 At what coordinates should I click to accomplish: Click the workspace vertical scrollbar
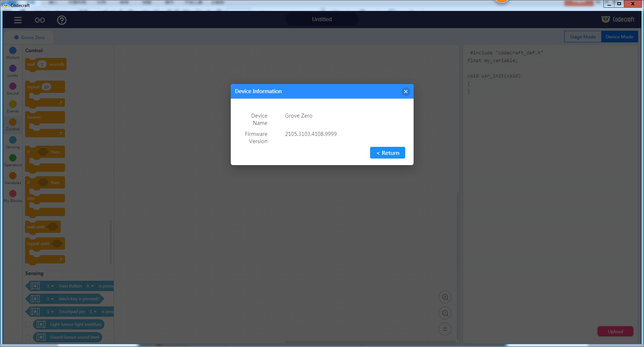coord(457,267)
